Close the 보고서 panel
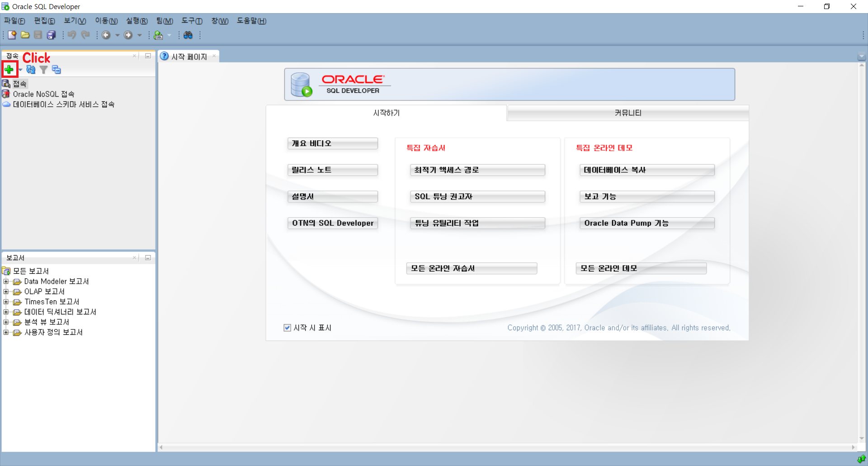The height and width of the screenshot is (466, 868). point(134,257)
